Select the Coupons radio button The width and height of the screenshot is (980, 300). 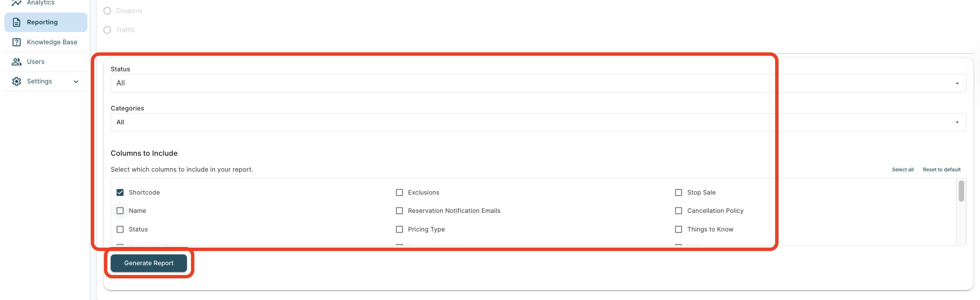click(x=107, y=11)
